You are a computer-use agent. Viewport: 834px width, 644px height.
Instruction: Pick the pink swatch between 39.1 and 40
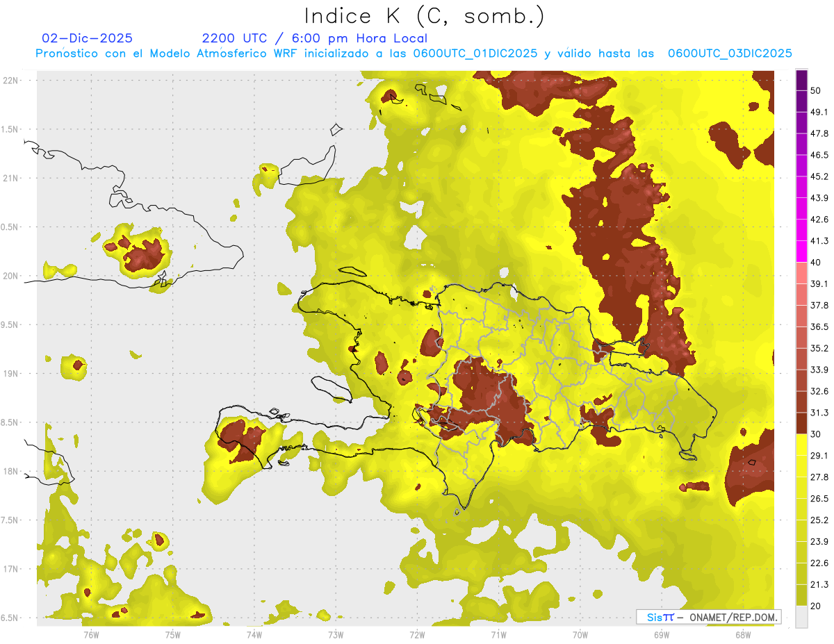pyautogui.click(x=801, y=273)
